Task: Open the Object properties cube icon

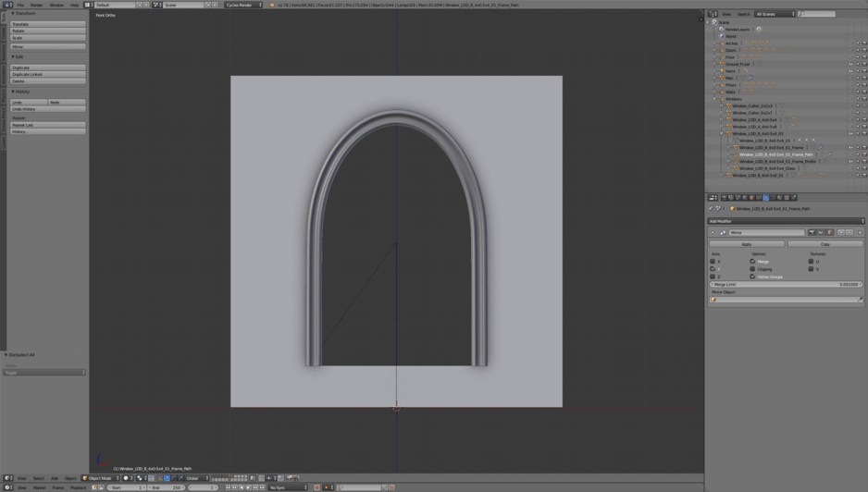Action: pos(751,198)
